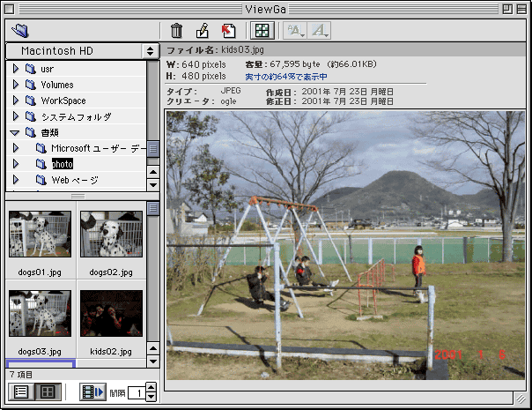Click the dogs01.jpg file name
This screenshot has height=410, width=532.
click(40, 272)
